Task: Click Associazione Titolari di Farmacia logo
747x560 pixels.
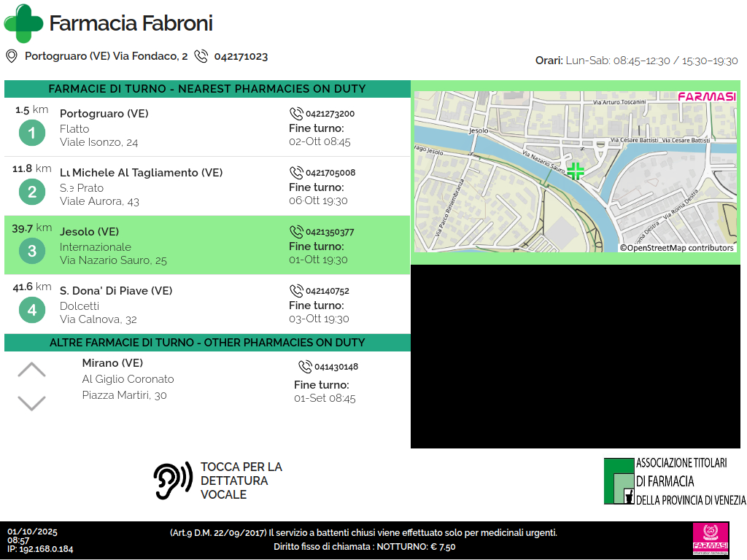Action: (x=674, y=481)
